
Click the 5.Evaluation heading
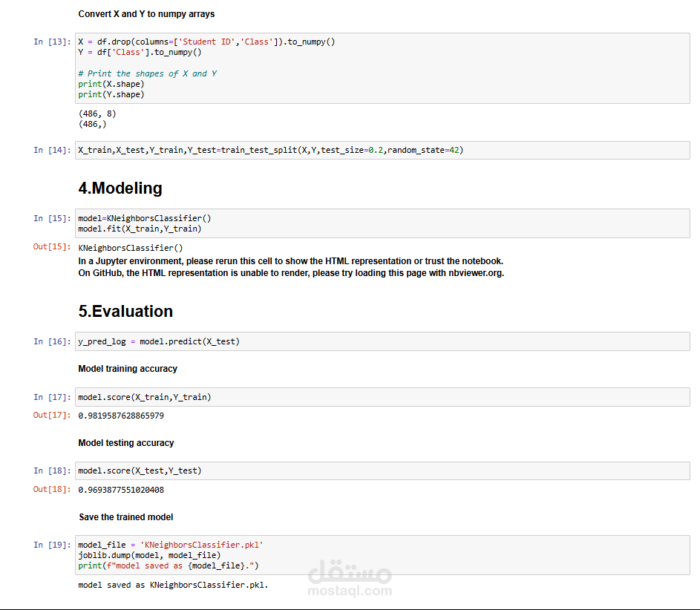[125, 312]
